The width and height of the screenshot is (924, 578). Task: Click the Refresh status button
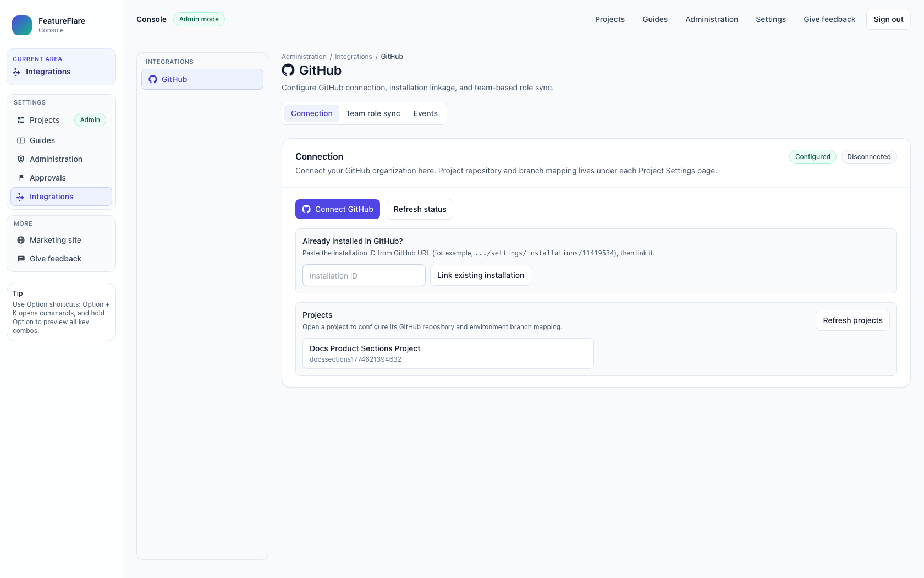420,209
